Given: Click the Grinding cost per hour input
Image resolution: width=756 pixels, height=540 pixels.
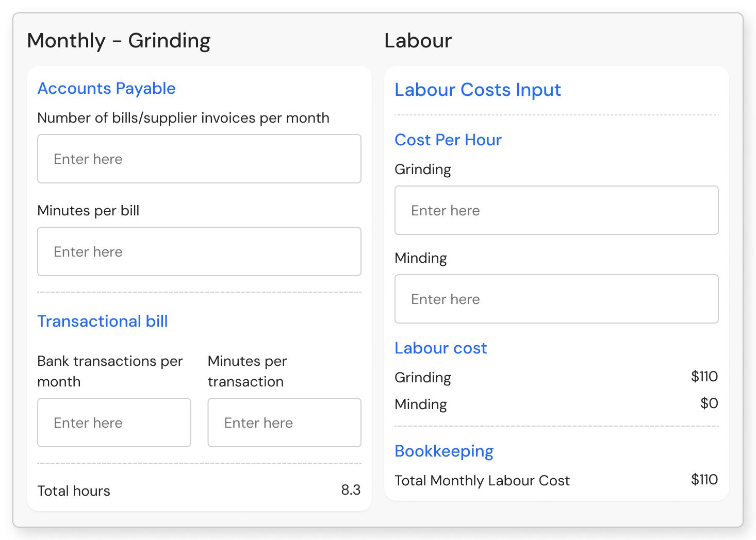Looking at the screenshot, I should click(x=556, y=210).
